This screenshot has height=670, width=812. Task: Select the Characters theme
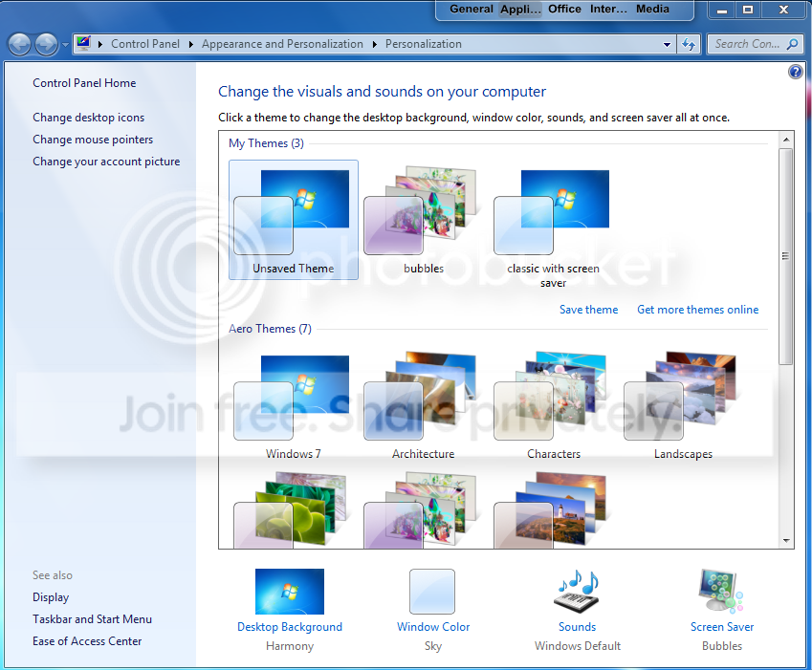[x=553, y=405]
